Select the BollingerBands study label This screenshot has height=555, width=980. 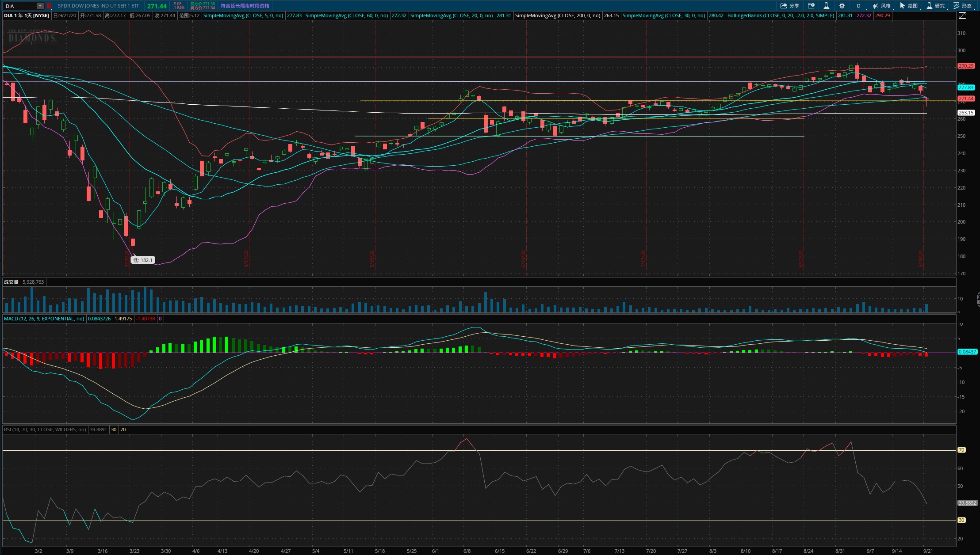click(x=781, y=15)
